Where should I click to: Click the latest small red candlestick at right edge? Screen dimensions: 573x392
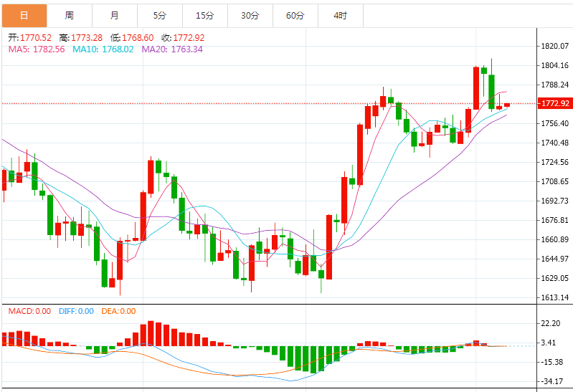507,105
